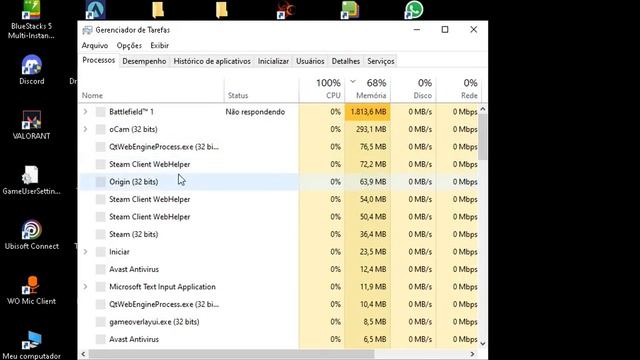Select the first QtWebEngineProcess.exe row with 76,5 MB

tap(278, 147)
